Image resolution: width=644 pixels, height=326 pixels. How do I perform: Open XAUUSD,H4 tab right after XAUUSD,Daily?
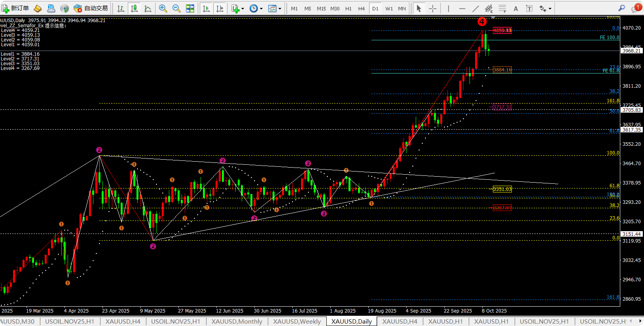click(400, 321)
